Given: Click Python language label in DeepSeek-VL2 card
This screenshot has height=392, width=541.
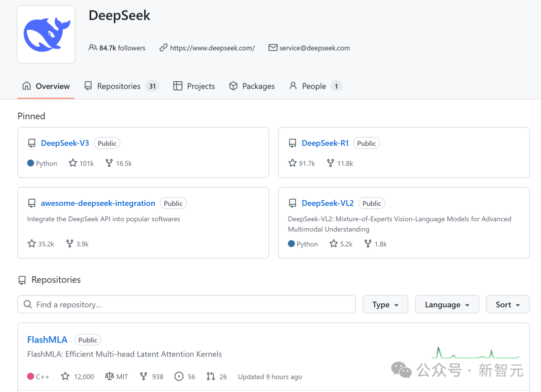Looking at the screenshot, I should pos(303,244).
